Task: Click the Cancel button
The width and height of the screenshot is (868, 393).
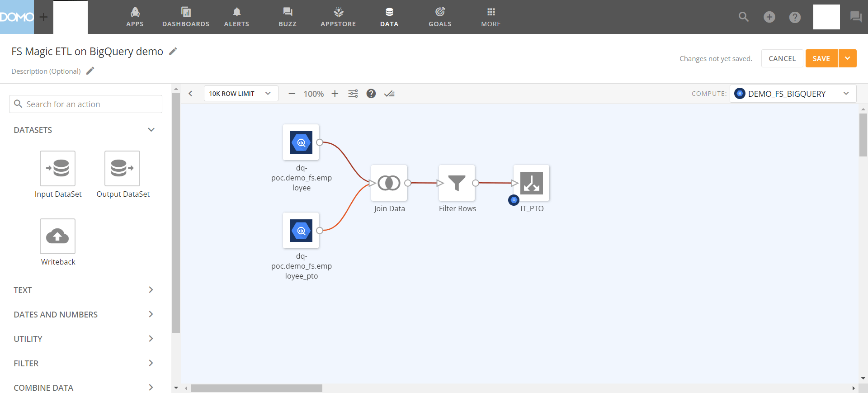Action: click(x=782, y=58)
